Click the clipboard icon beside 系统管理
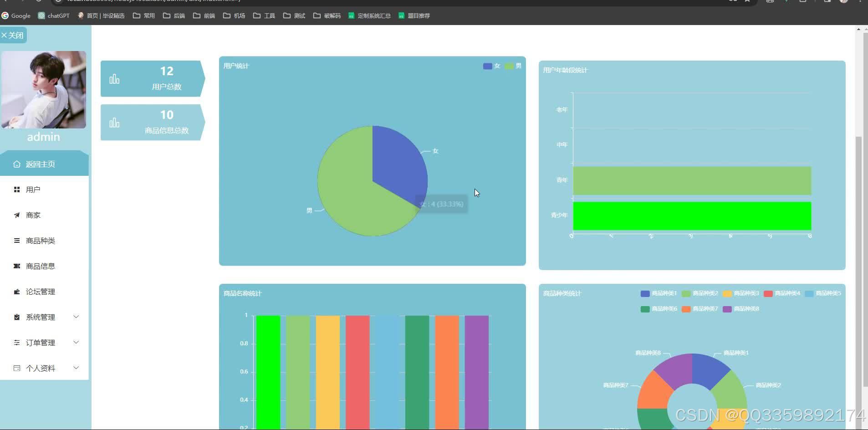 point(17,317)
